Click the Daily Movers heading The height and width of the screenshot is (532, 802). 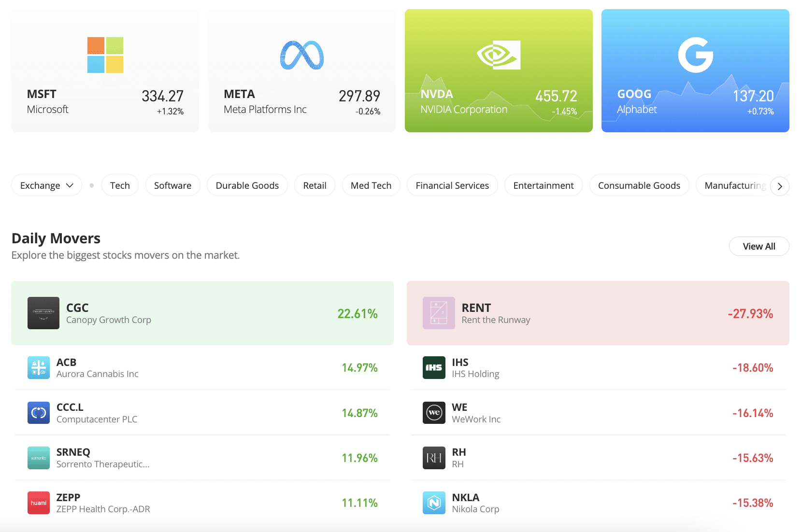click(x=56, y=238)
